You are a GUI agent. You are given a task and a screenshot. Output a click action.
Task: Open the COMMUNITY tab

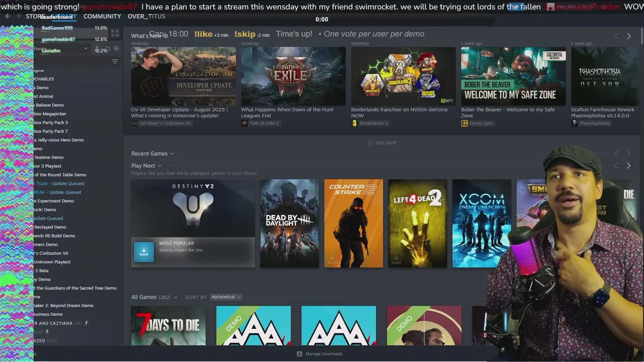(102, 17)
